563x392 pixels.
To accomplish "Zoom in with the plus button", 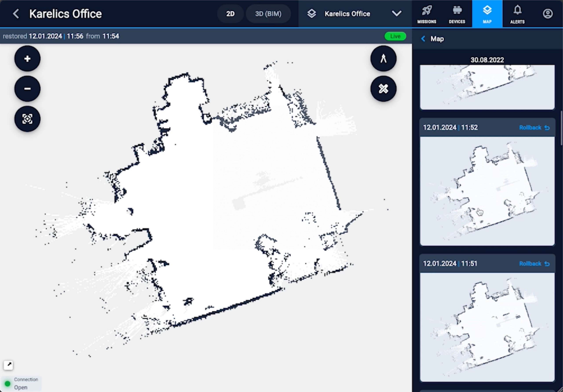I will [x=27, y=58].
